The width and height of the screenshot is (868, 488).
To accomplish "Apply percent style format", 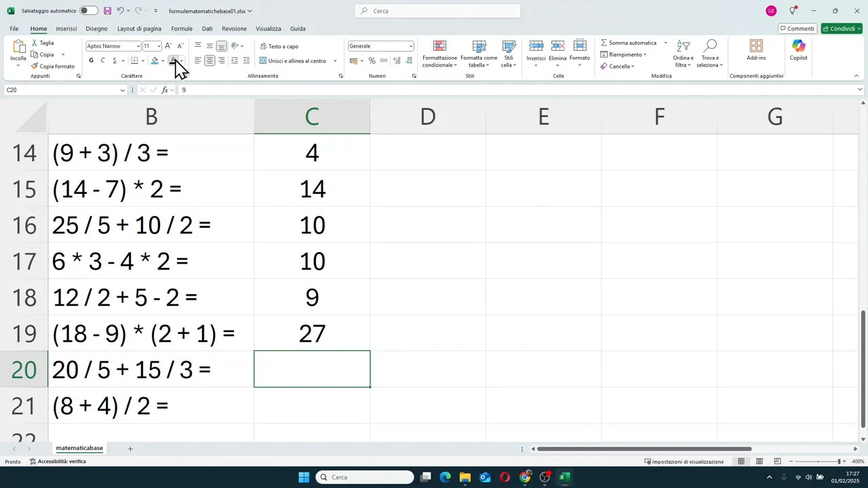I will click(x=372, y=61).
